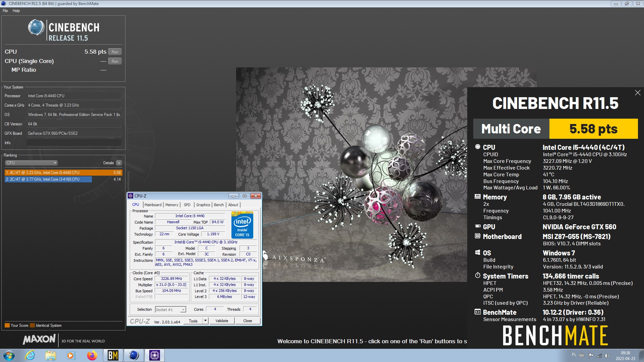Switch to BenchMate in taskbar

pos(113,356)
